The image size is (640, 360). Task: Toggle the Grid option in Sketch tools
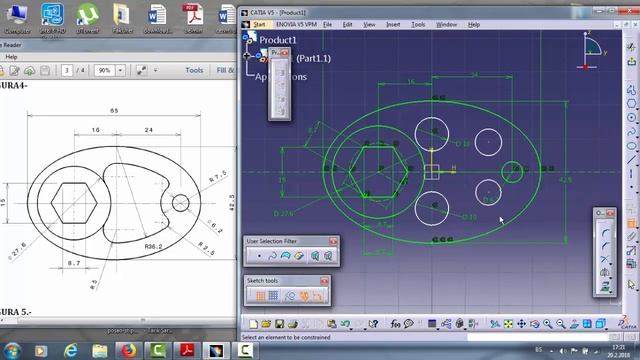click(x=260, y=296)
